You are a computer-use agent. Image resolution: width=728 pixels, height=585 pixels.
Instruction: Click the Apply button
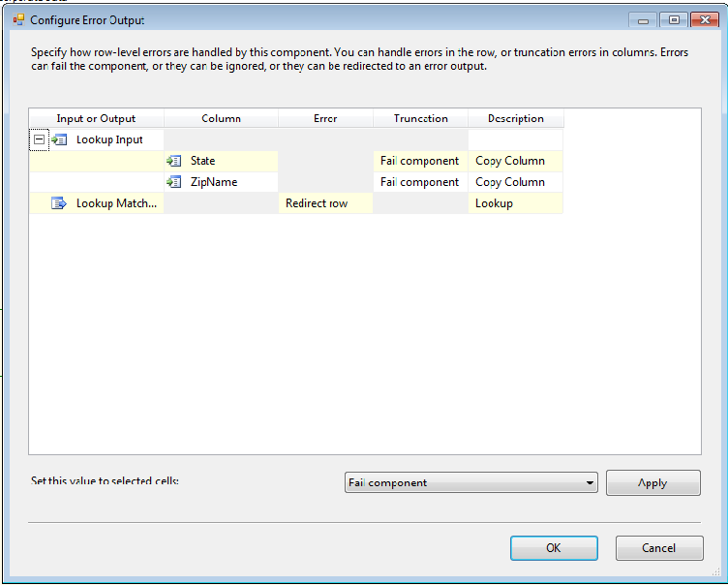click(652, 482)
